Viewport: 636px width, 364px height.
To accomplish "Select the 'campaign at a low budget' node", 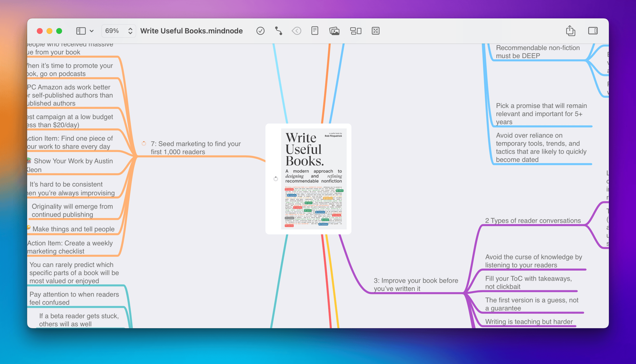I will tap(70, 121).
